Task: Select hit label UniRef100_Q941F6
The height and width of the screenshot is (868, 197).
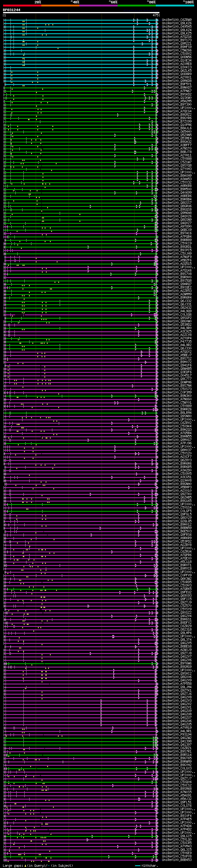Action: click(177, 365)
